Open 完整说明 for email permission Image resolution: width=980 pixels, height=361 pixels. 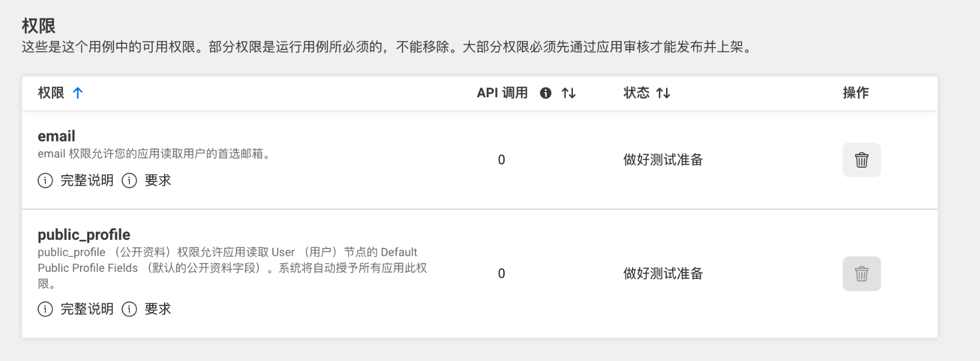[x=87, y=181]
